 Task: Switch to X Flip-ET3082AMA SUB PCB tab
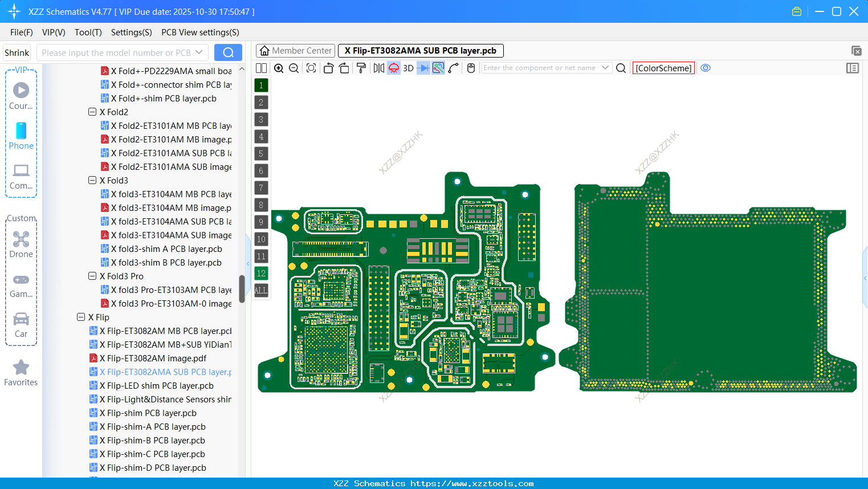coord(421,50)
